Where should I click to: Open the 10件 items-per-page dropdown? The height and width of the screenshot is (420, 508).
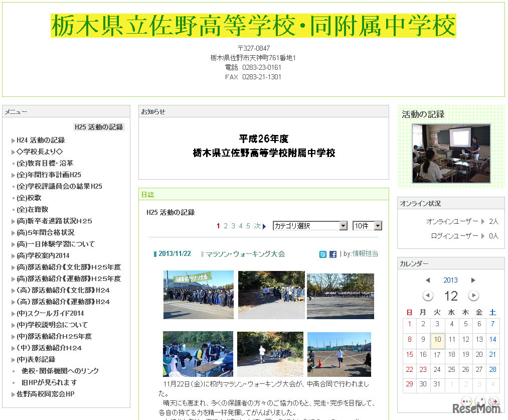(x=368, y=226)
